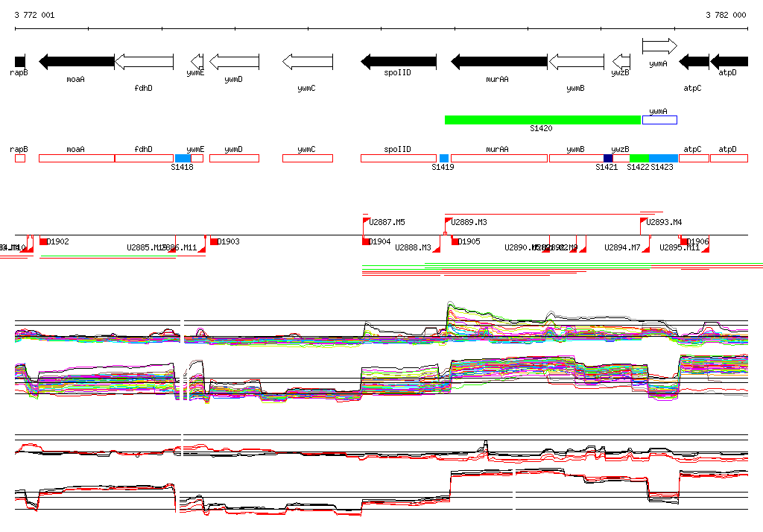
Task: Select the red-outlined atpD annotation box
Action: [729, 158]
